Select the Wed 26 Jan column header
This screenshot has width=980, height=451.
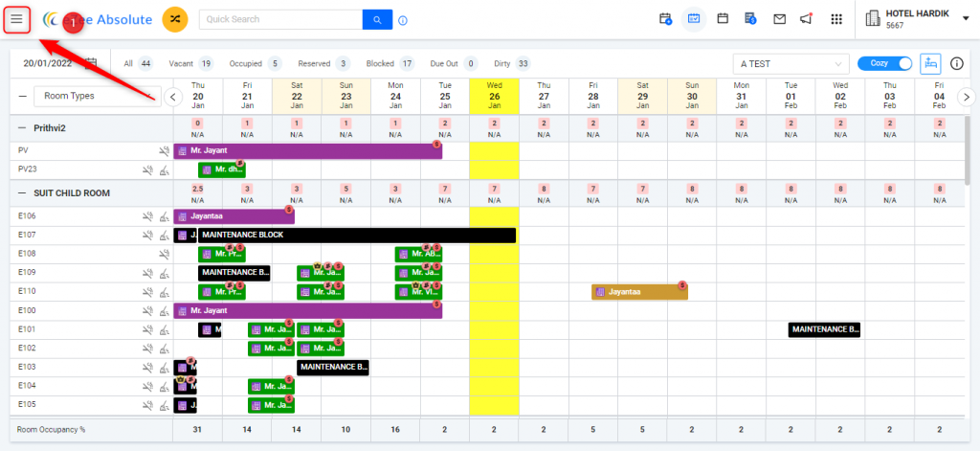tap(495, 96)
